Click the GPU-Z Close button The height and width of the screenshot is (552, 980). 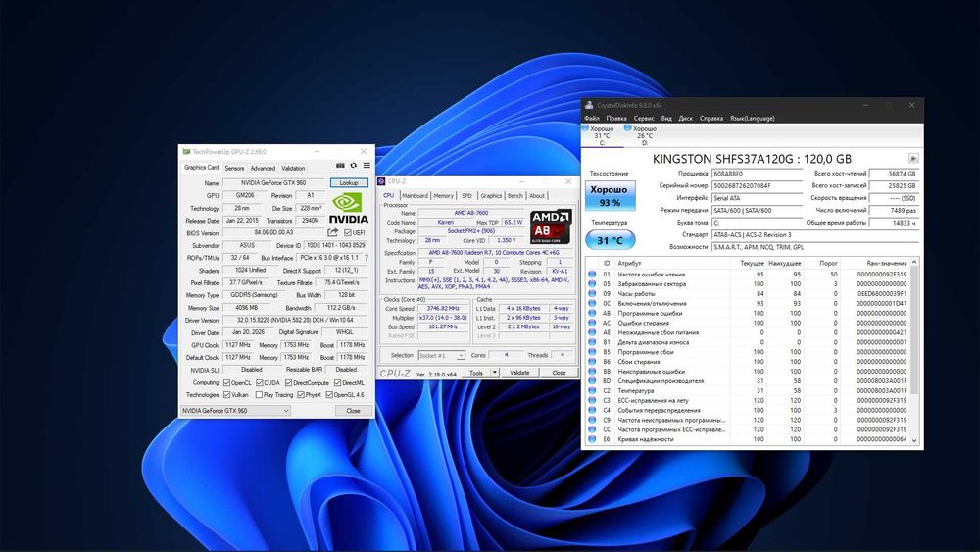coord(353,411)
